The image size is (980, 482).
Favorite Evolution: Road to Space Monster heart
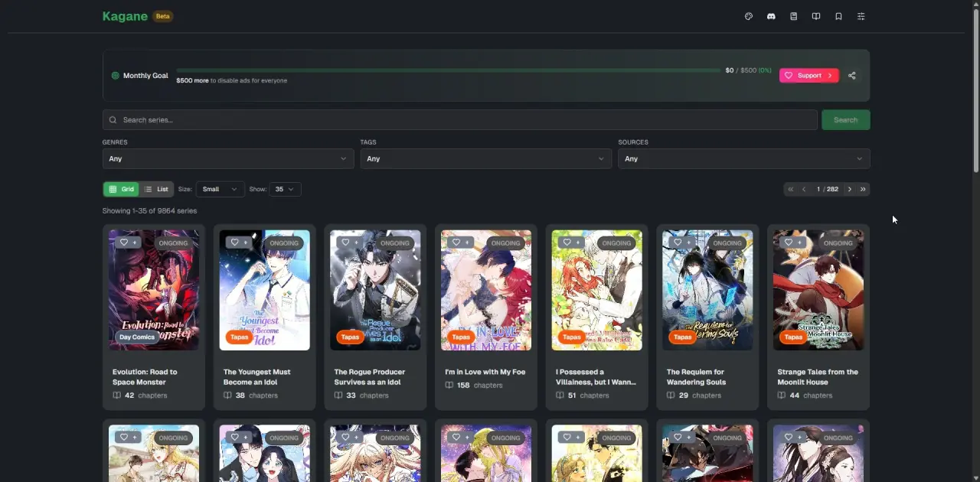124,243
